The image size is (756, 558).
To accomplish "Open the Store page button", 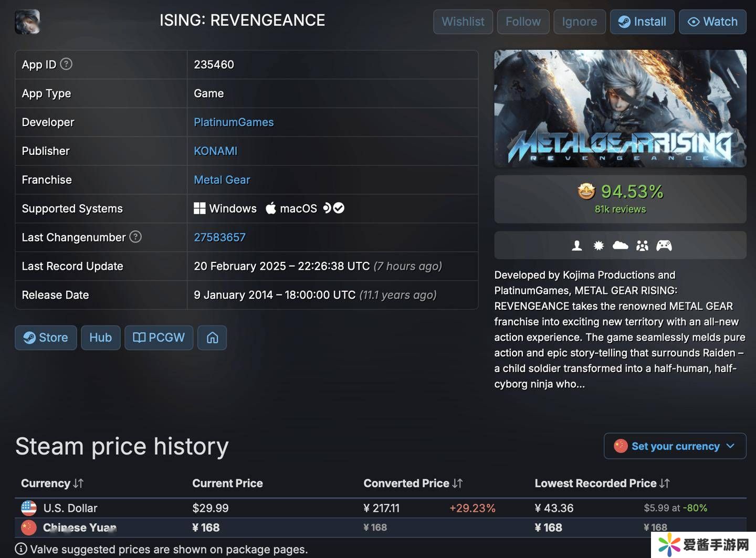I will [46, 338].
